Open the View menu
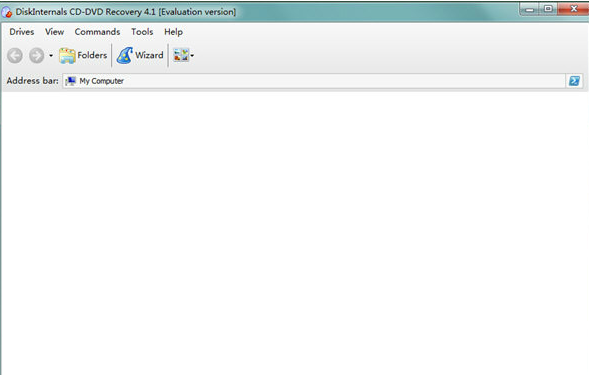This screenshot has width=589, height=375. (x=54, y=32)
